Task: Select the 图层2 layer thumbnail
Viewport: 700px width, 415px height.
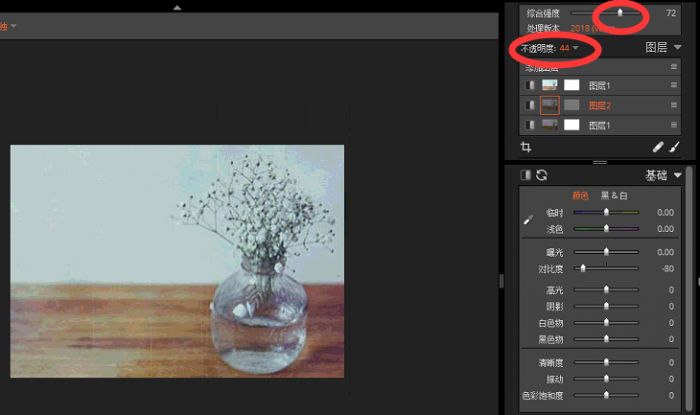Action: click(549, 105)
